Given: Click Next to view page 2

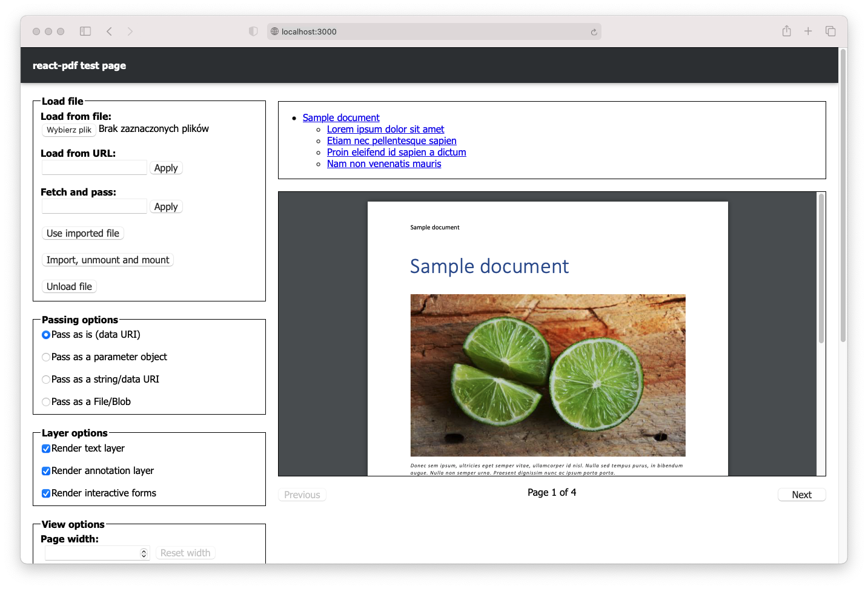Looking at the screenshot, I should point(801,495).
